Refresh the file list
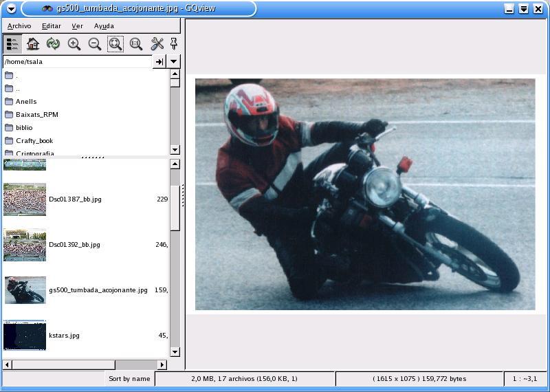 click(54, 44)
